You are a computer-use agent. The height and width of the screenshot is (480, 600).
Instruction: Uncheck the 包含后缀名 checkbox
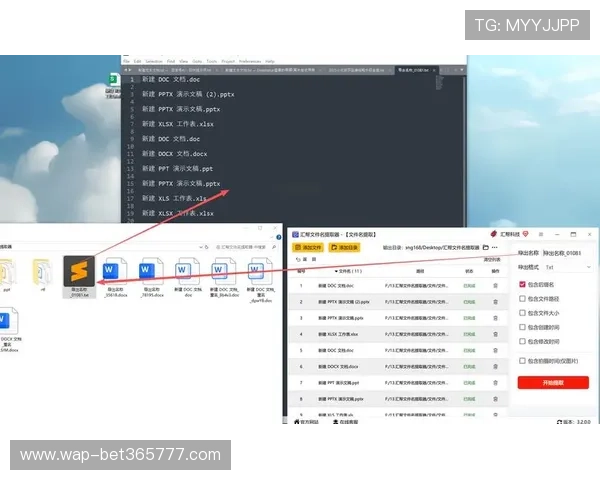pyautogui.click(x=522, y=284)
